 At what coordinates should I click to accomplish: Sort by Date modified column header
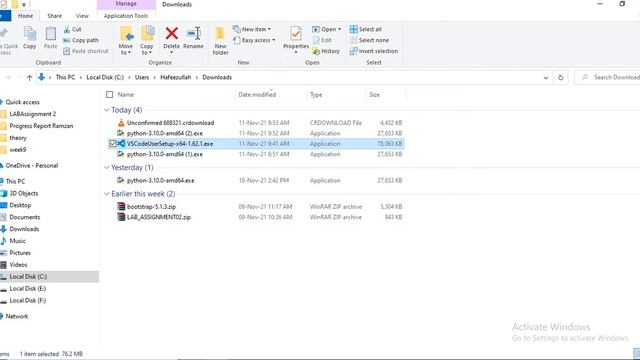pyautogui.click(x=257, y=95)
